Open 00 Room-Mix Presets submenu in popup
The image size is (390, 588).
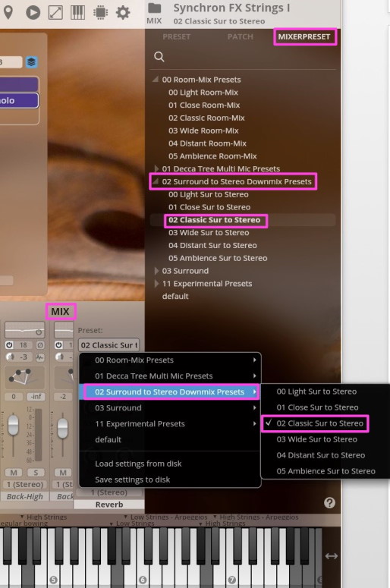170,360
